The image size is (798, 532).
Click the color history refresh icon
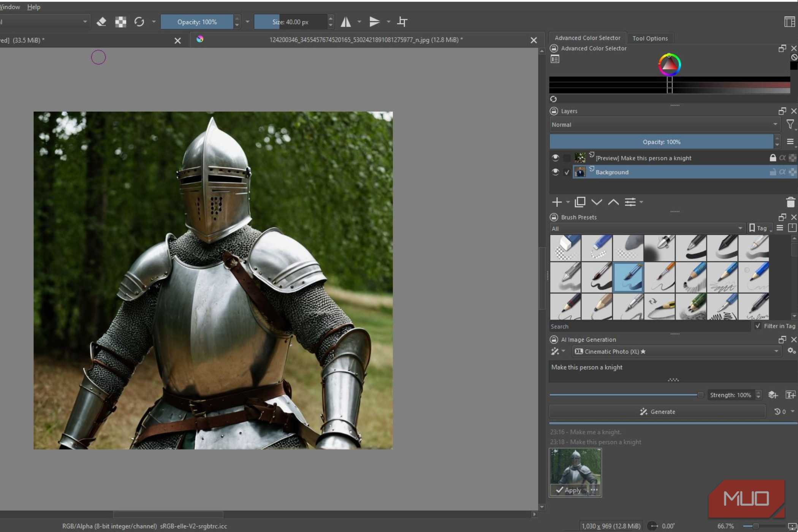553,99
